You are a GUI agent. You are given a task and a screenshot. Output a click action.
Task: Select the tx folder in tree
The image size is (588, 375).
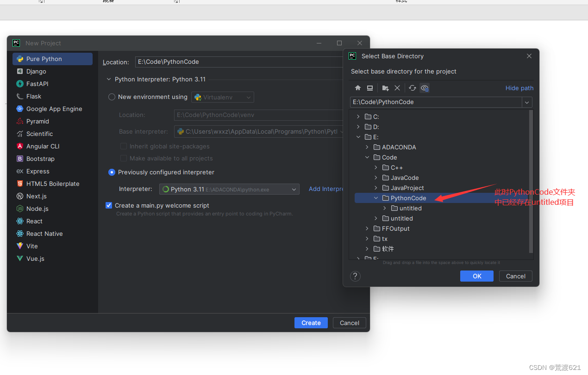coord(381,239)
